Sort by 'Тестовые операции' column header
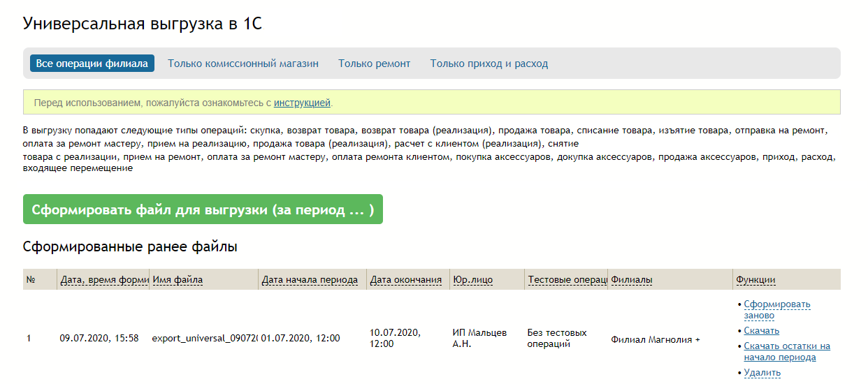Image resolution: width=868 pixels, height=384 pixels. 567,280
